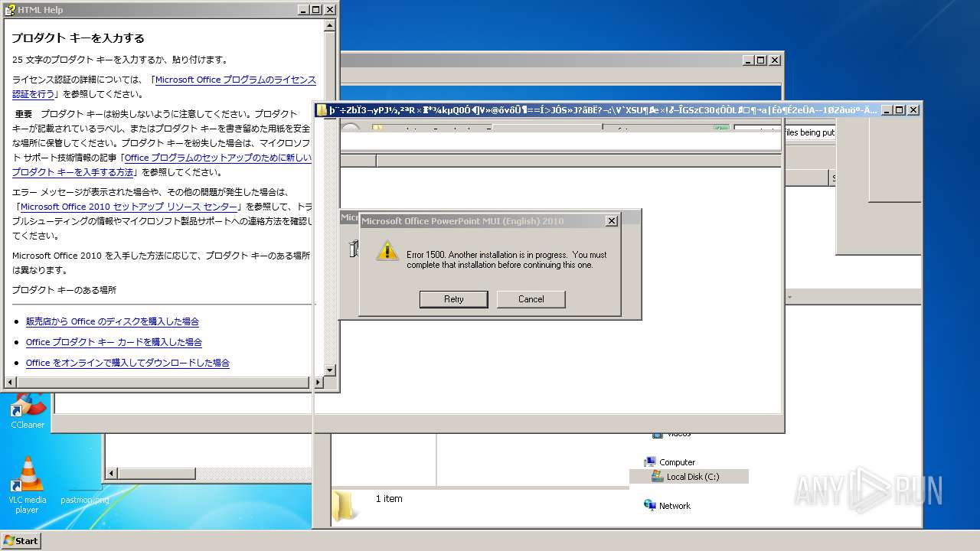Close the PowerPoint MUI error dialog

pyautogui.click(x=611, y=221)
